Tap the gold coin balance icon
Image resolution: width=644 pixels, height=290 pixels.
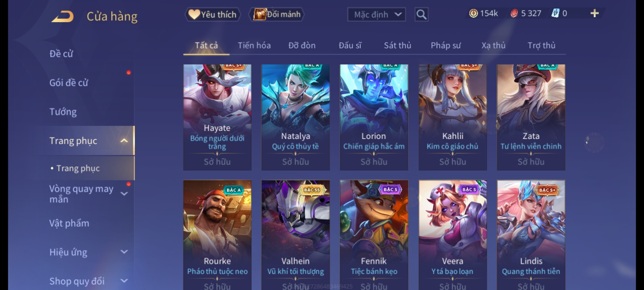click(473, 13)
